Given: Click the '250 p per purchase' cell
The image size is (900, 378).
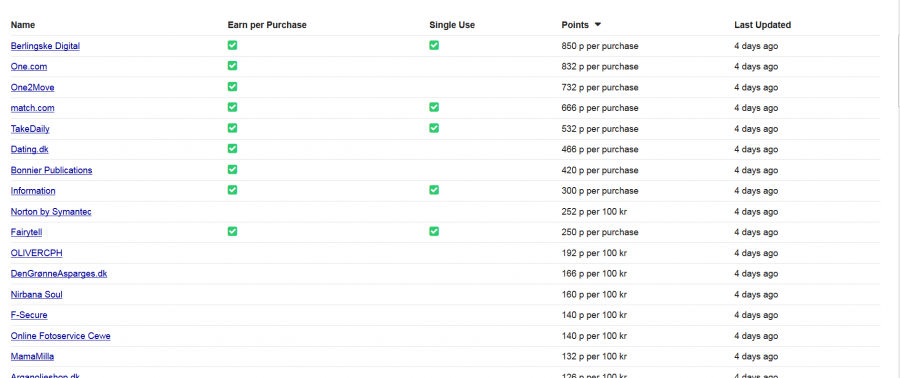Looking at the screenshot, I should pos(600,232).
